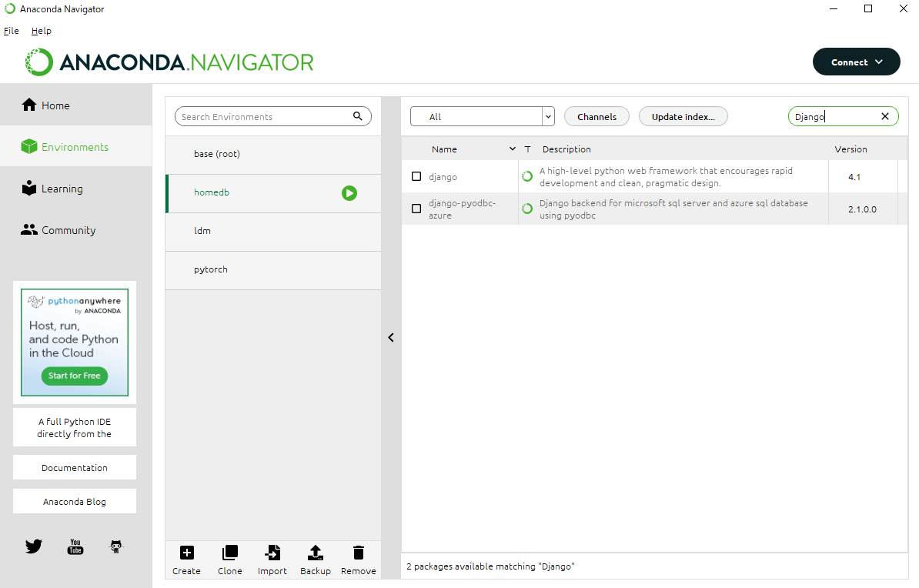This screenshot has height=588, width=919.
Task: Click the Update index... button
Action: pos(683,116)
